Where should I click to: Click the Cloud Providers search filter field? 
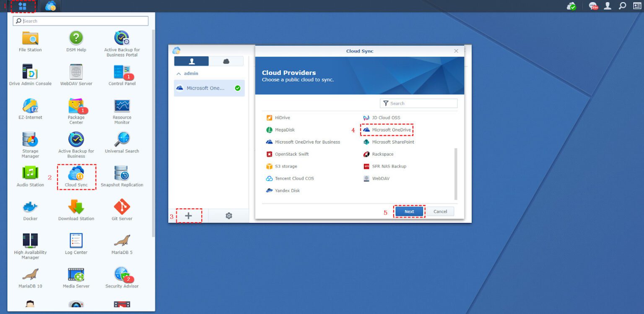point(418,103)
